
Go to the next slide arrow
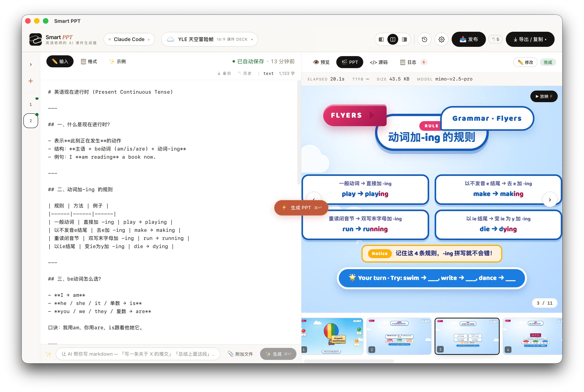tap(550, 199)
